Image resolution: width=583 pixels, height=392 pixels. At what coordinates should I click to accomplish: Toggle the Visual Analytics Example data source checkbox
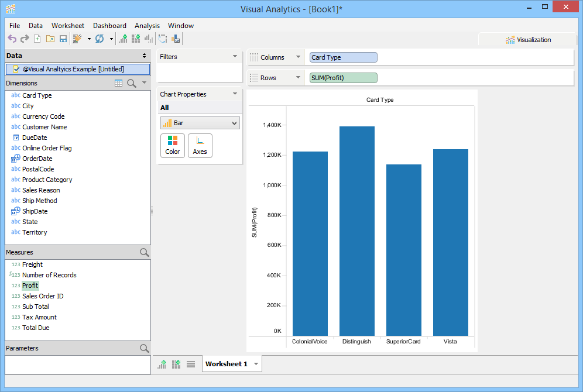[16, 69]
